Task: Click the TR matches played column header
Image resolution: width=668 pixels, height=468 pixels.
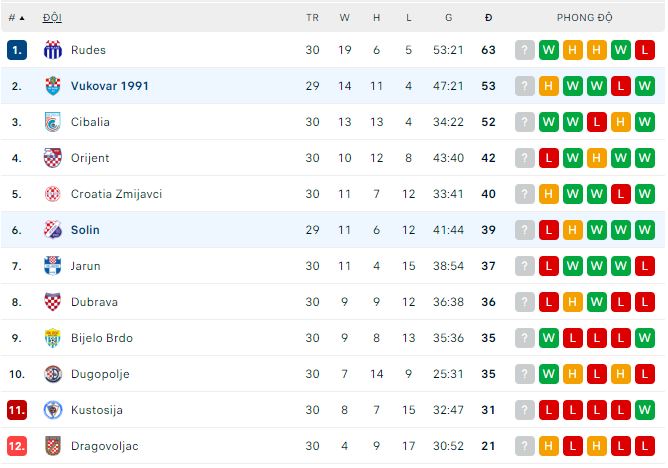Action: (312, 18)
